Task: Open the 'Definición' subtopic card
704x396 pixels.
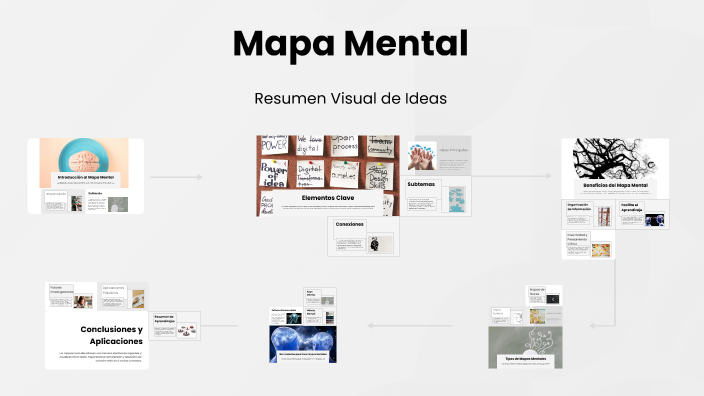Action: (x=108, y=201)
